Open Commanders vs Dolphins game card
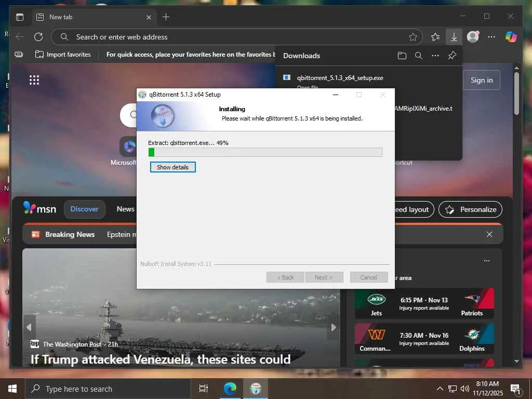 424,339
